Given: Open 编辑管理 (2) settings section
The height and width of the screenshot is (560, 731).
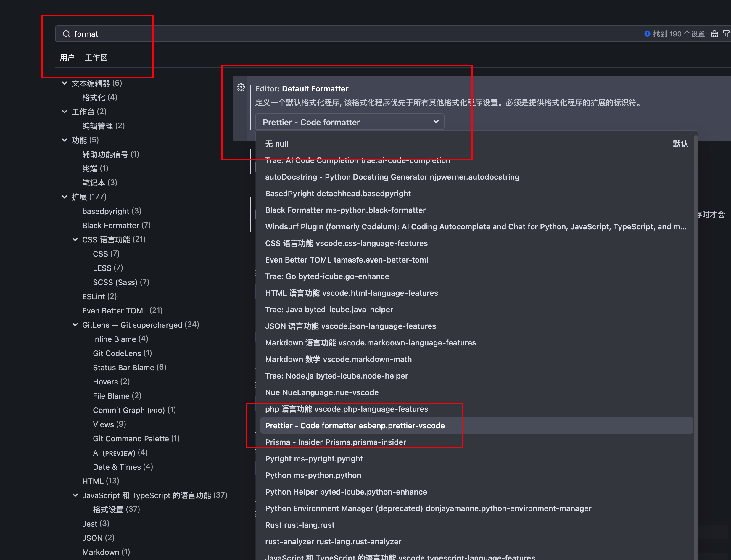Looking at the screenshot, I should [103, 126].
